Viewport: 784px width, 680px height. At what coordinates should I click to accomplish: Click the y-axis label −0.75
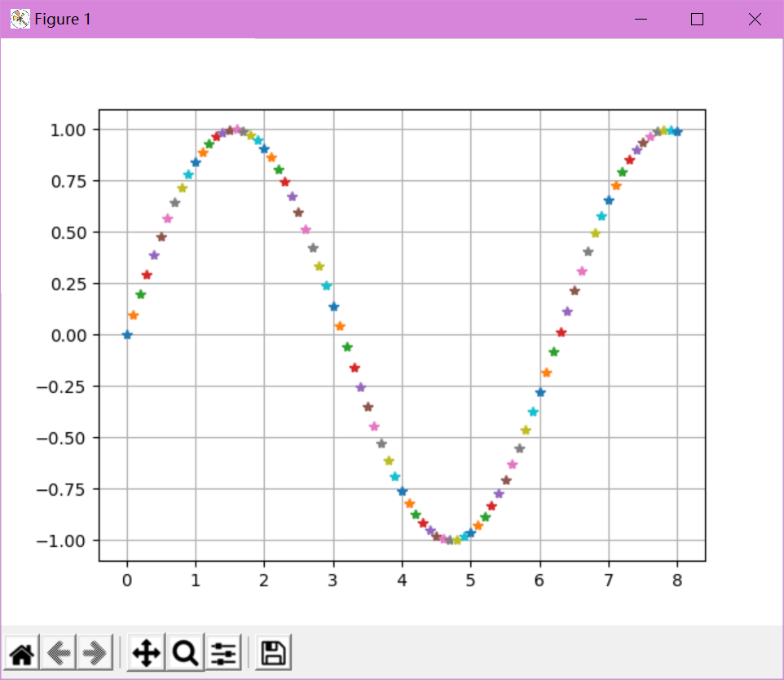(x=60, y=489)
